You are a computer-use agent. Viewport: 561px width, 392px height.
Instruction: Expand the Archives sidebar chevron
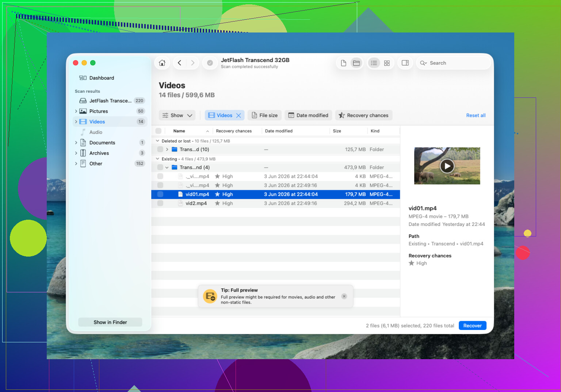point(76,153)
